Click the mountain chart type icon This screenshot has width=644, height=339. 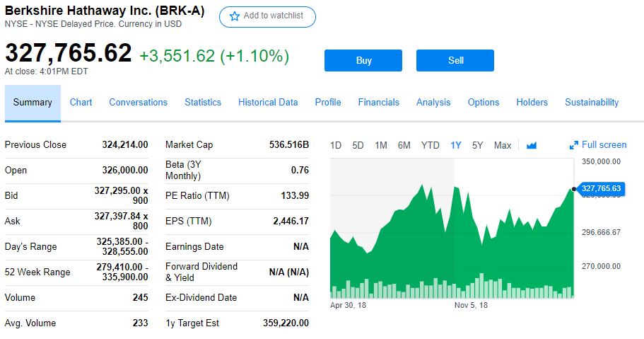[x=532, y=145]
